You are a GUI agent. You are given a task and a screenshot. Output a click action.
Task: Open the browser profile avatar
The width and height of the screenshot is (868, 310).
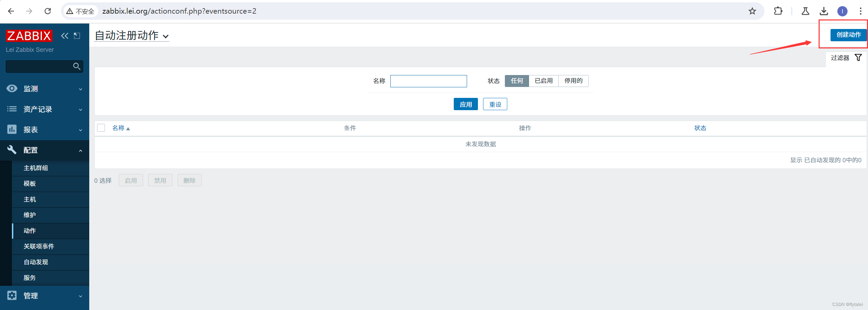[x=842, y=11]
